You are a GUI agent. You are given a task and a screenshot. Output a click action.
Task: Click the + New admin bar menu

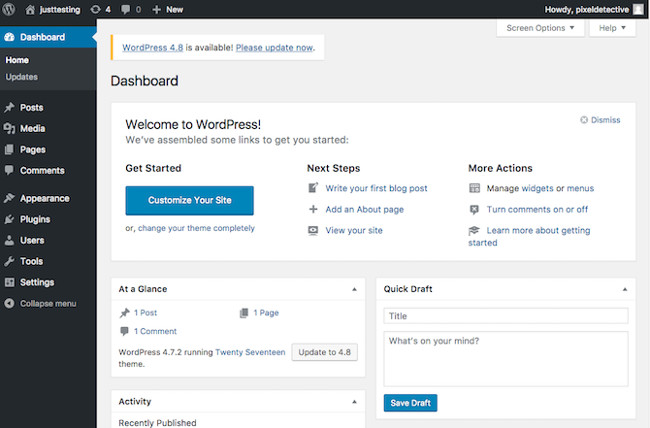click(x=168, y=9)
